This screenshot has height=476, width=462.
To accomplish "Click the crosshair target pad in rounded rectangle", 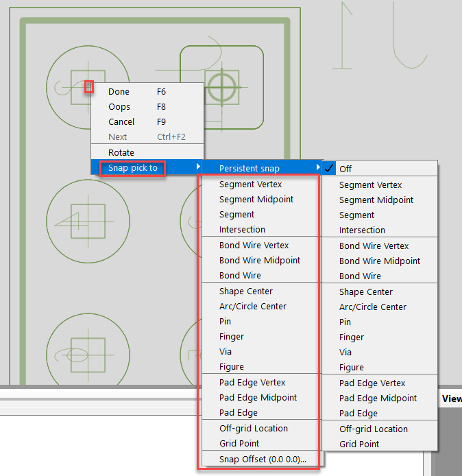I will pyautogui.click(x=222, y=88).
